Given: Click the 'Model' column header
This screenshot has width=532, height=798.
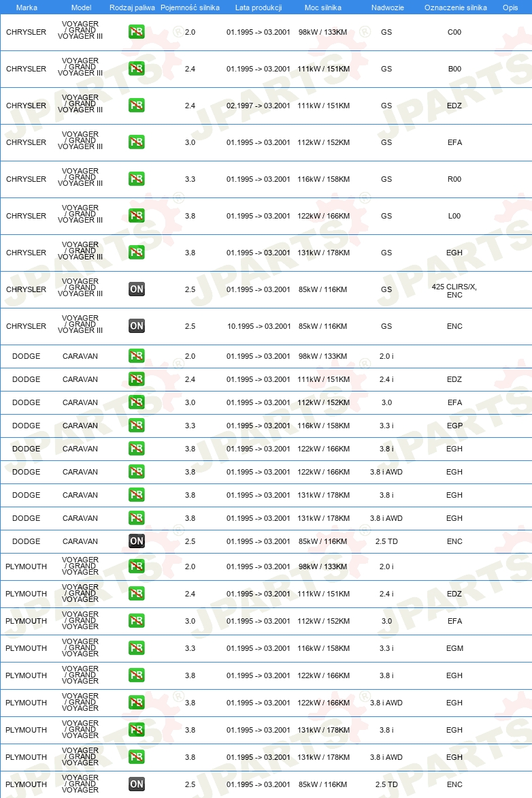Looking at the screenshot, I should pos(82,7).
